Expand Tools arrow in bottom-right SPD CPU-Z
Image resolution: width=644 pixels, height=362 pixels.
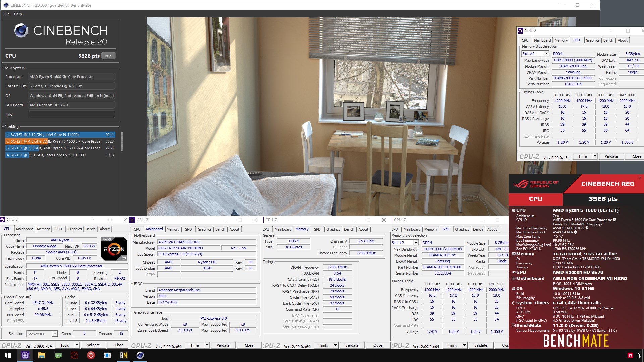[x=464, y=345]
